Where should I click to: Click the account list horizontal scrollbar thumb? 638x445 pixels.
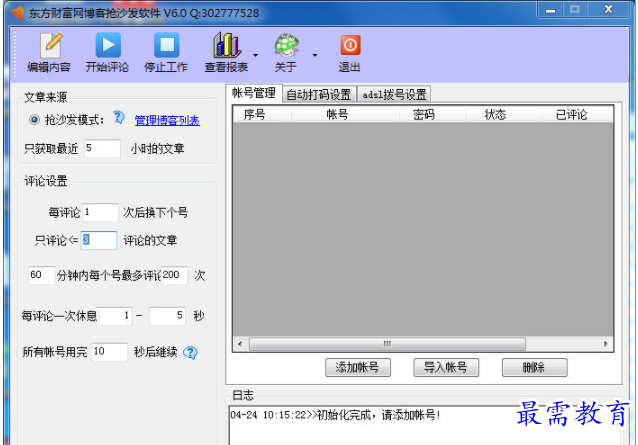pyautogui.click(x=387, y=344)
